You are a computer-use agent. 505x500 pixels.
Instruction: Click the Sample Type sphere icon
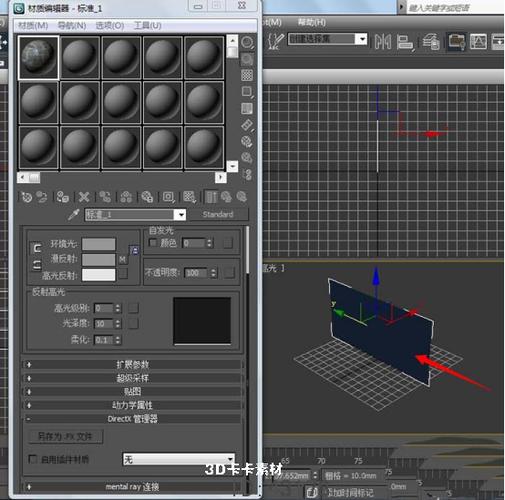(x=247, y=43)
